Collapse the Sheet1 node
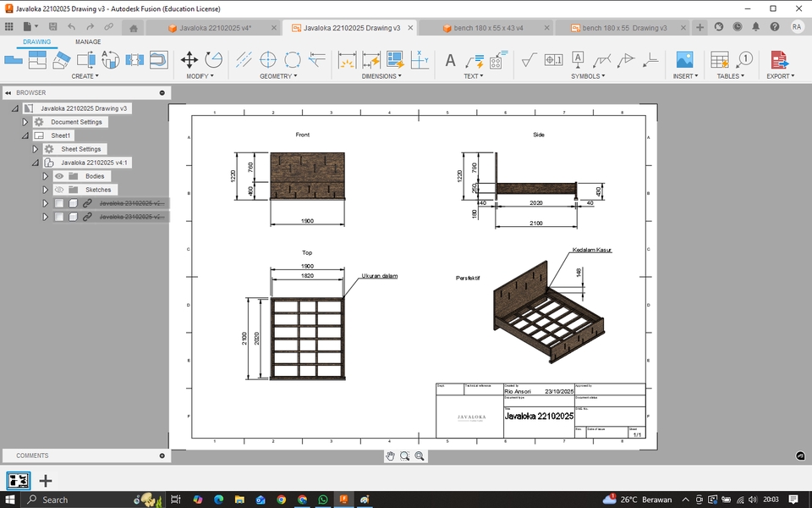812x508 pixels. click(25, 135)
